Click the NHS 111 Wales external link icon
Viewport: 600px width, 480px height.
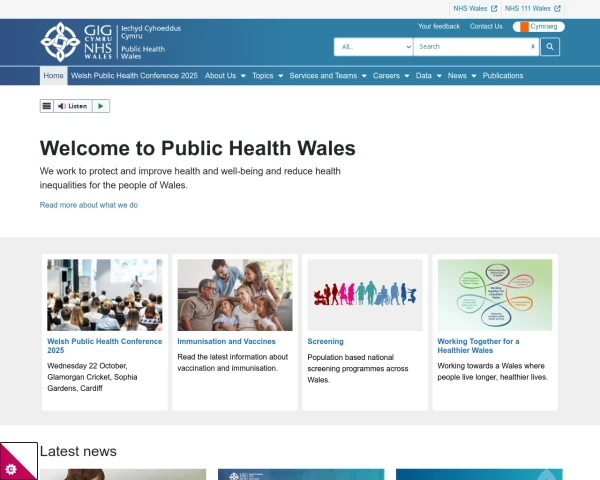tap(557, 8)
